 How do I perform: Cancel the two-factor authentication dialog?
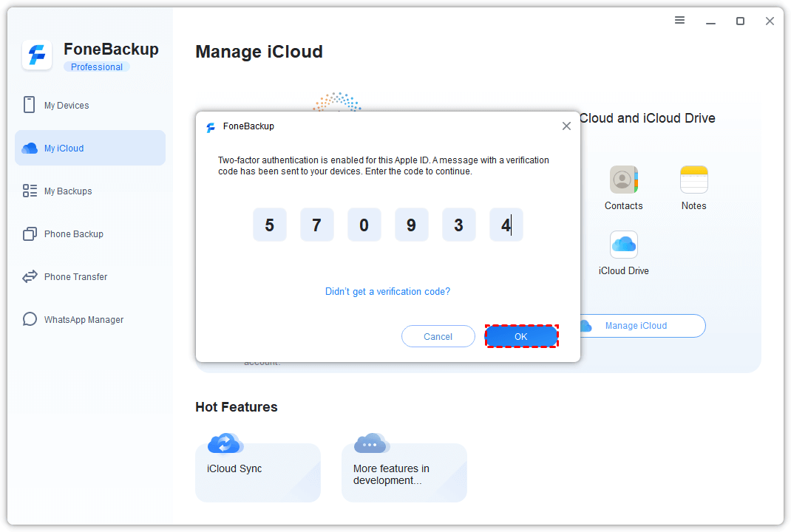pyautogui.click(x=438, y=336)
